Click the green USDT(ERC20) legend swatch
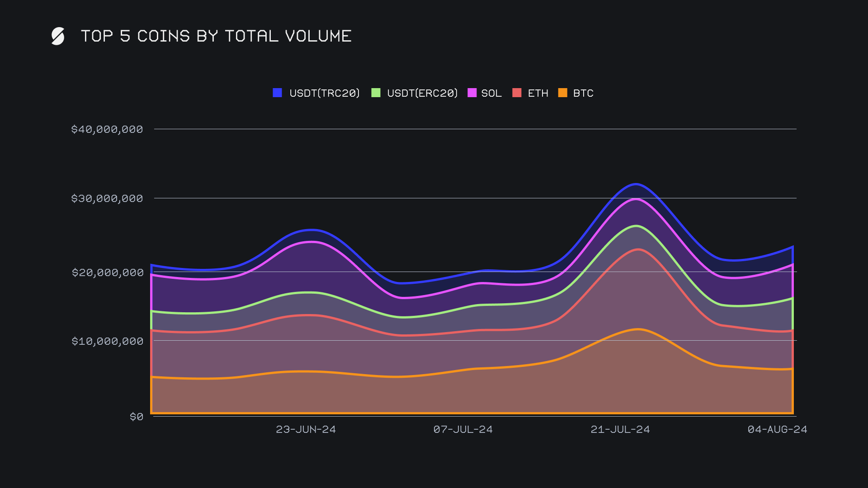 point(376,93)
